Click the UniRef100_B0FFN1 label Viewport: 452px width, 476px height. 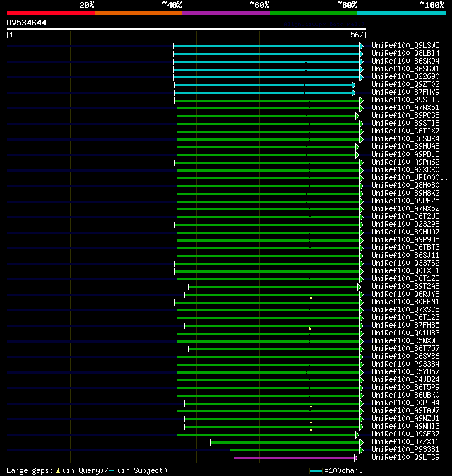click(x=405, y=302)
